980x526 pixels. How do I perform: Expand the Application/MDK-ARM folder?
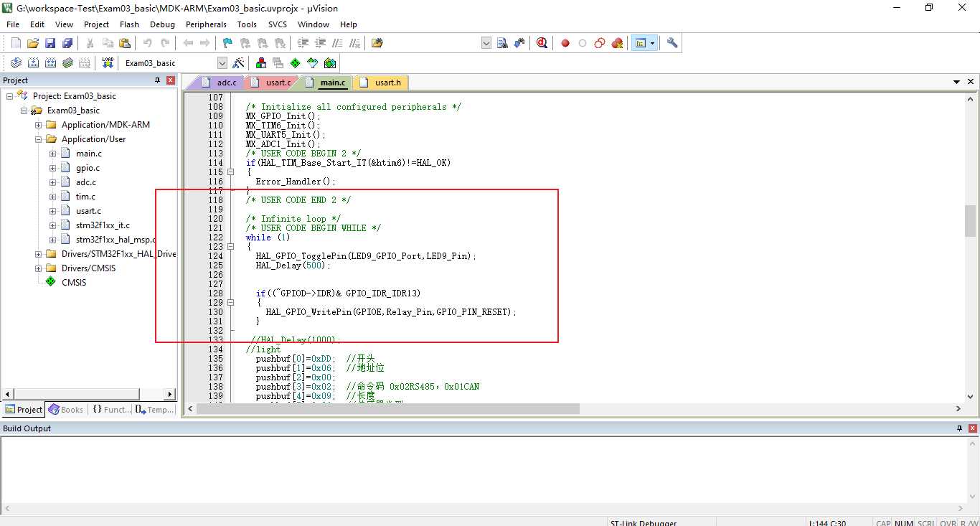(38, 125)
